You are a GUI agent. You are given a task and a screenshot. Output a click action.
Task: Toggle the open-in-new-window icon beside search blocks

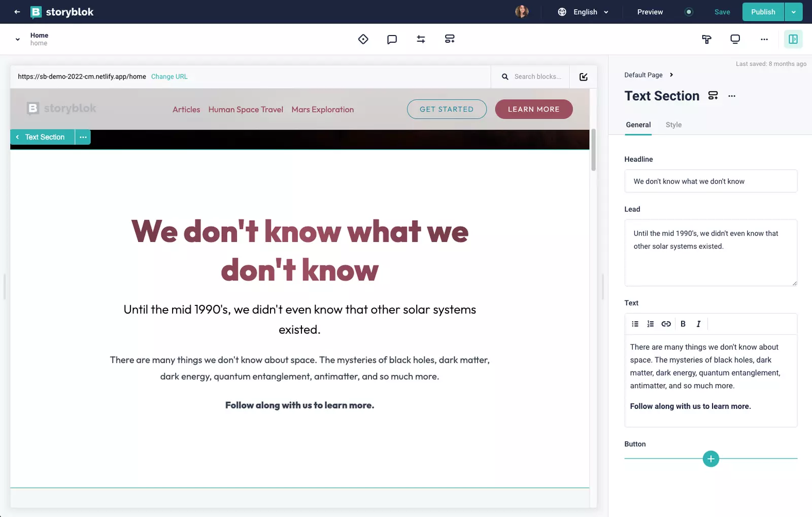(583, 77)
